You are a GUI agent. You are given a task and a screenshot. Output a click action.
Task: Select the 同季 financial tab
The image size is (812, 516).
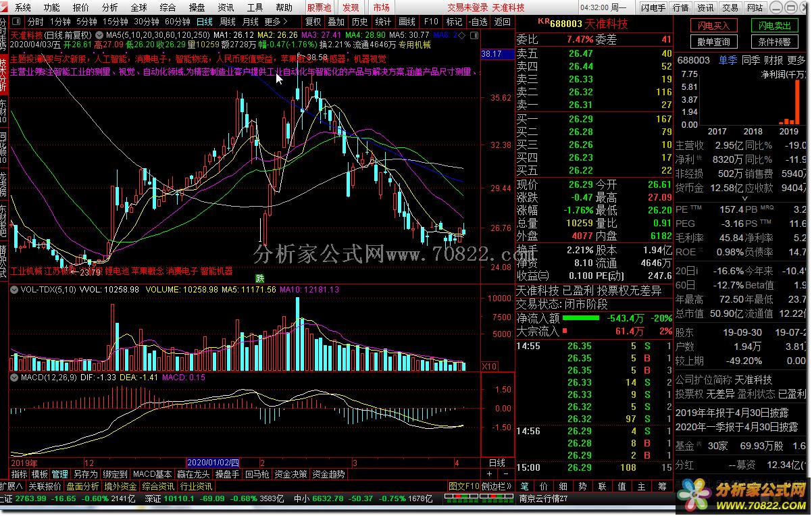[751, 60]
